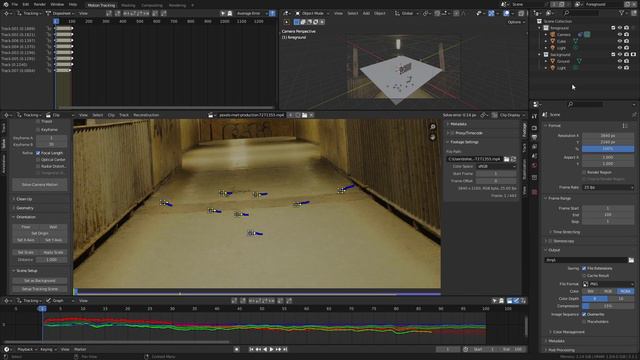Enable the Cache Result checkbox

pos(584,276)
